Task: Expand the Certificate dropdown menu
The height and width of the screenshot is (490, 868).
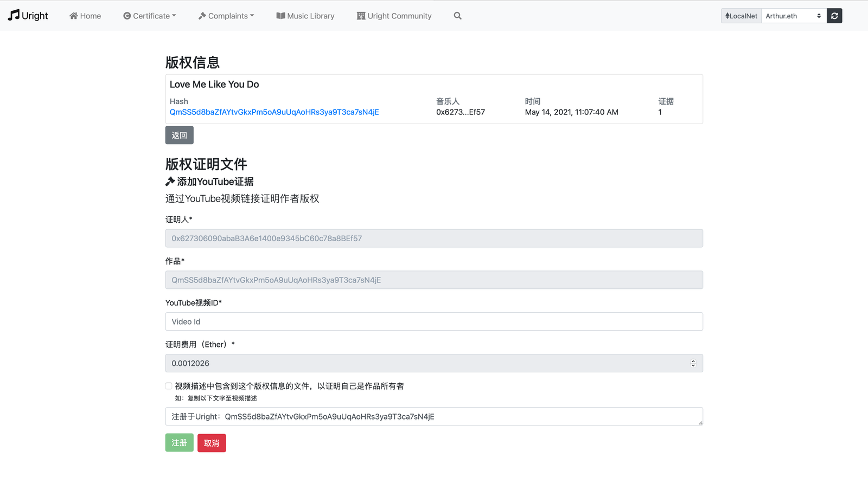Action: click(150, 16)
